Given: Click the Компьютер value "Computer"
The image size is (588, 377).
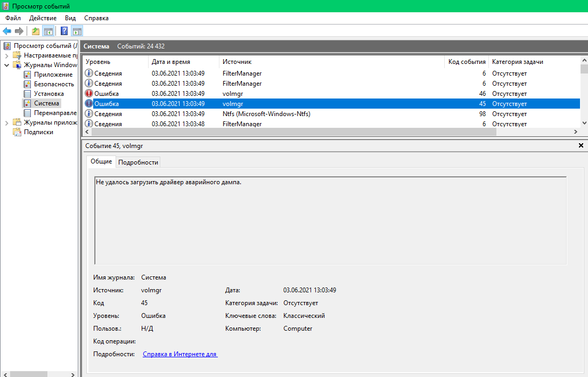Looking at the screenshot, I should coord(298,329).
